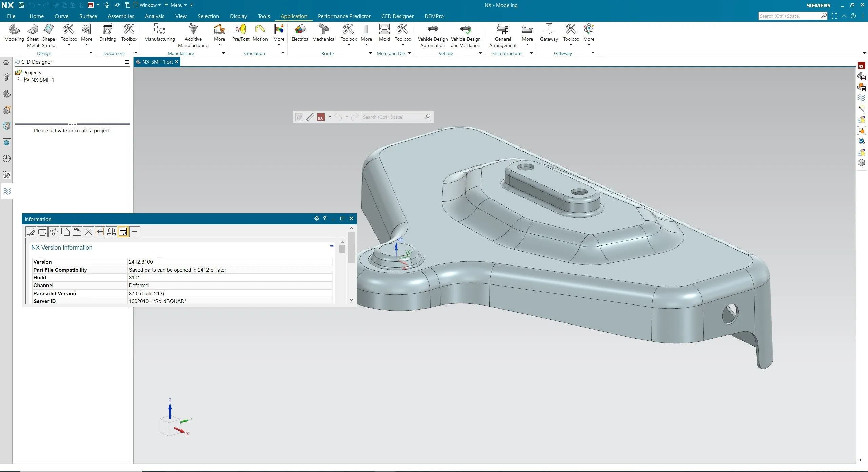This screenshot has width=868, height=472.
Task: Open Shape Studio
Action: point(48,36)
